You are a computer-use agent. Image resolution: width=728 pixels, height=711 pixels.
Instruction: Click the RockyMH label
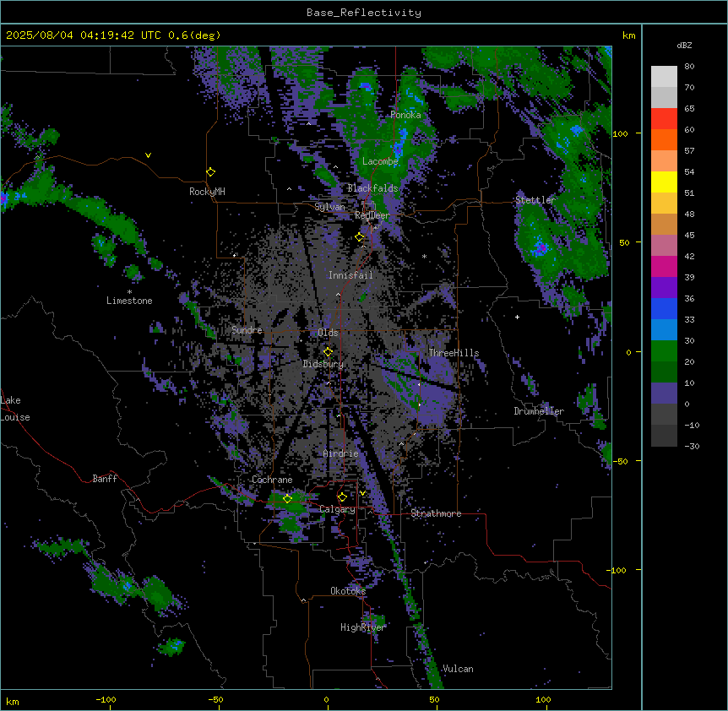[x=207, y=192]
